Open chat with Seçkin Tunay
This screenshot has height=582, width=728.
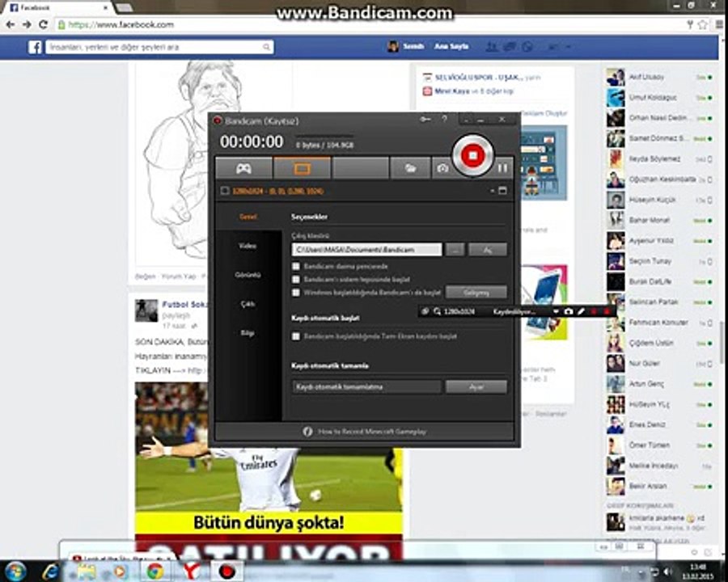pos(660,261)
